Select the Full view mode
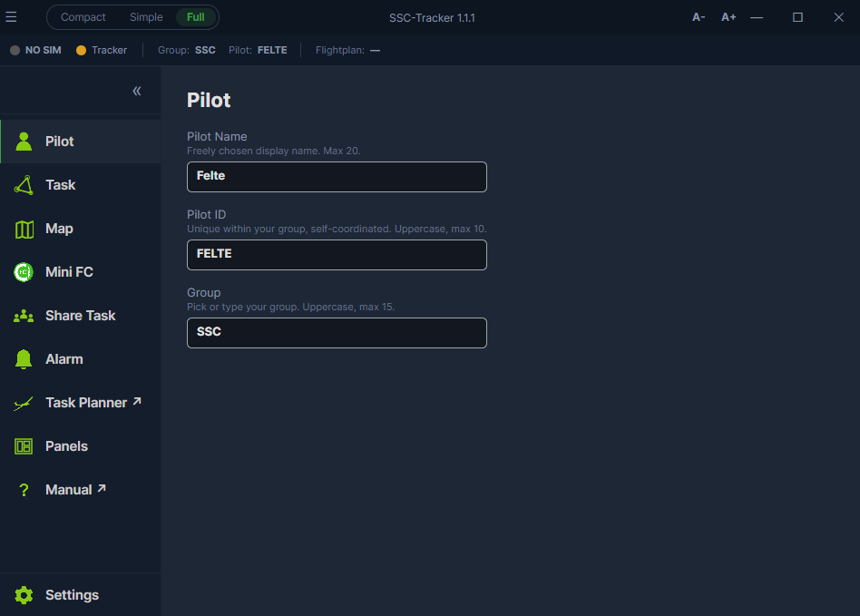This screenshot has height=616, width=860. [x=196, y=17]
